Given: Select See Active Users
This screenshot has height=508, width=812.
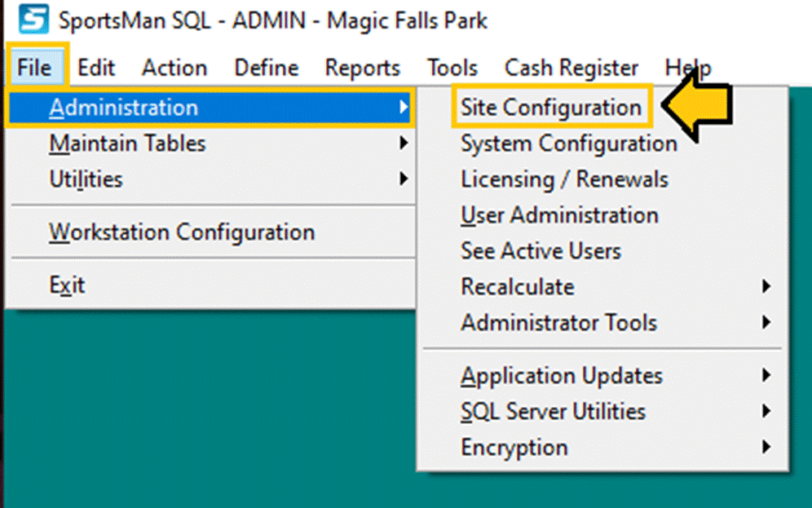Looking at the screenshot, I should [x=541, y=251].
